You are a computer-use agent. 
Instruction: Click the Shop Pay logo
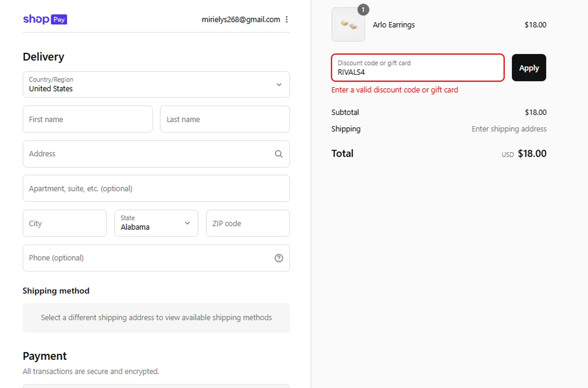click(45, 19)
